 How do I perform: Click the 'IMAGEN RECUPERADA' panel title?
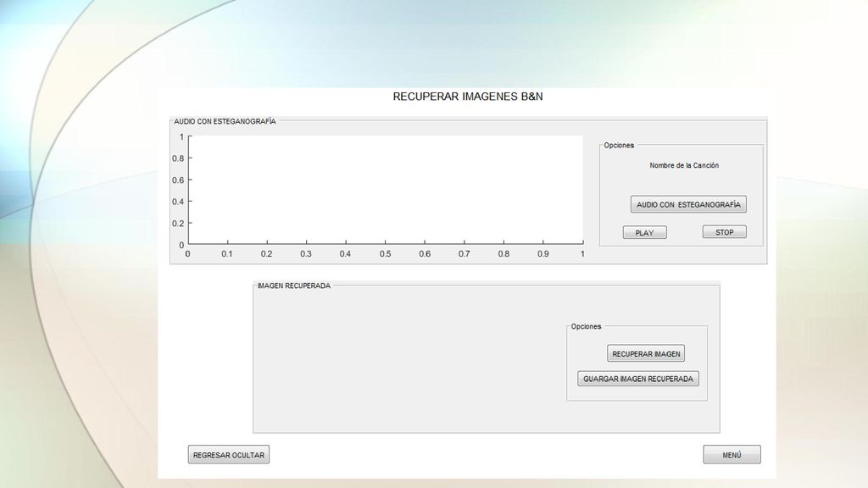[x=294, y=286]
